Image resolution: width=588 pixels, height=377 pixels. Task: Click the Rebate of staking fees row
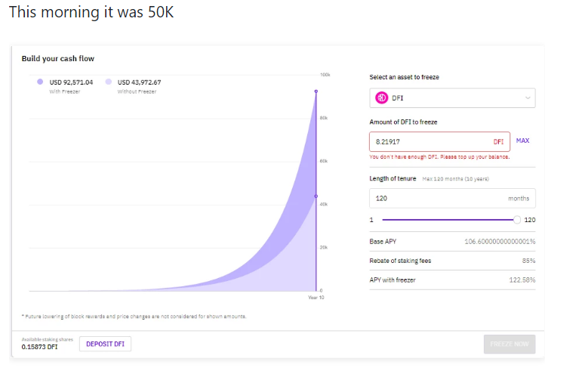coord(452,261)
